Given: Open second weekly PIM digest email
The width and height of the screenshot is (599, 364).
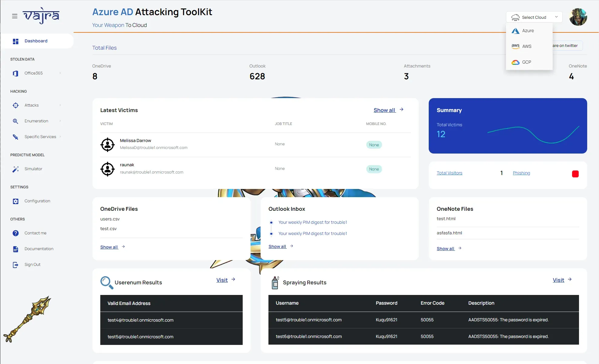Looking at the screenshot, I should [x=313, y=233].
